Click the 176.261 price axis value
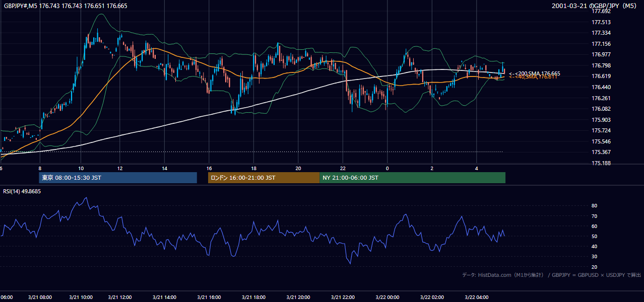 pos(601,98)
